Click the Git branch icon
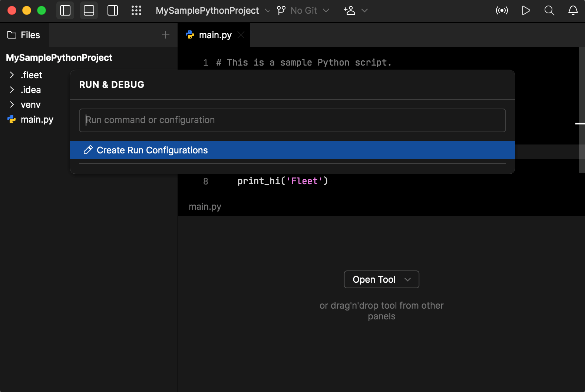 (281, 10)
